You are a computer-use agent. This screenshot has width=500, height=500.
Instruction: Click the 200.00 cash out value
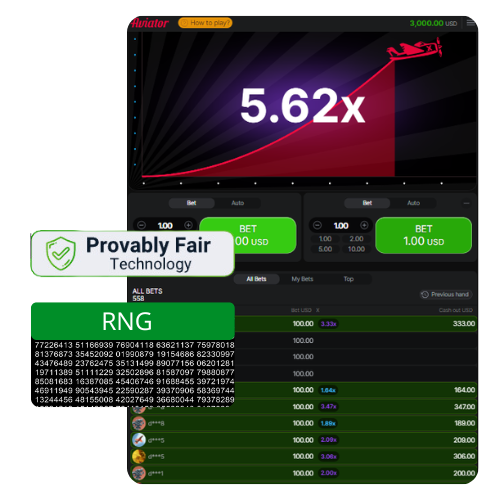pyautogui.click(x=464, y=473)
